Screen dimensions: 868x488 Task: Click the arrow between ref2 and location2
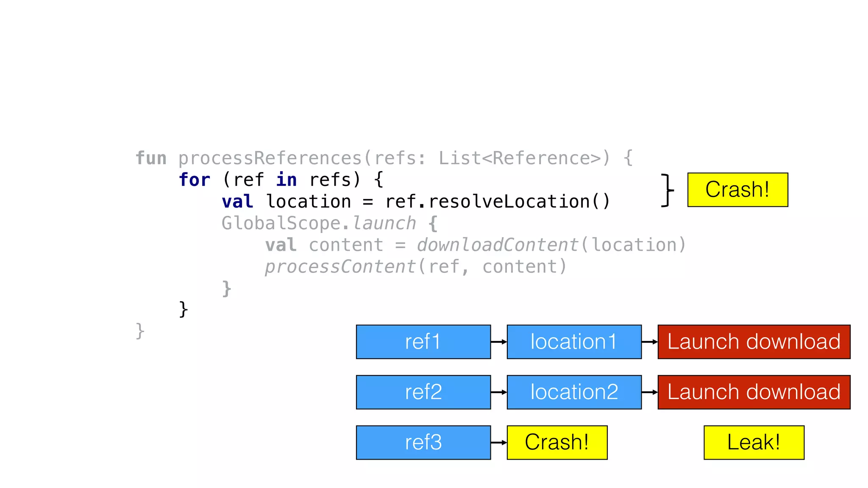(x=499, y=392)
